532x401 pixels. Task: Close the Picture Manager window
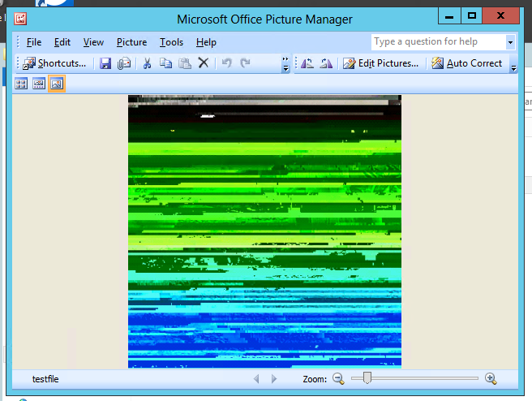501,16
